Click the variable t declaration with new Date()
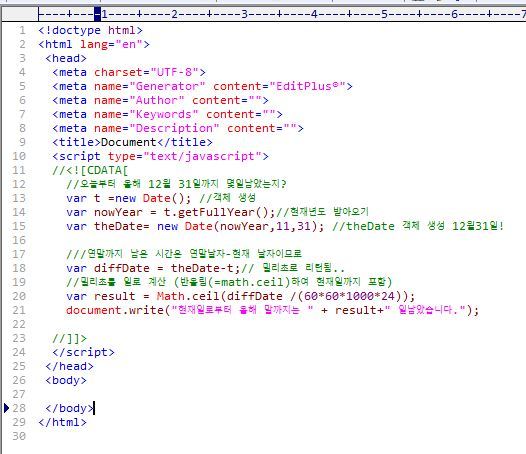 (129, 198)
